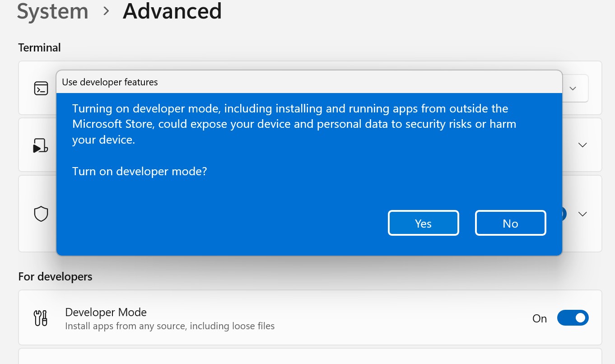Click No to dismiss the developer dialog
Viewport: 615px width, 364px height.
click(510, 223)
